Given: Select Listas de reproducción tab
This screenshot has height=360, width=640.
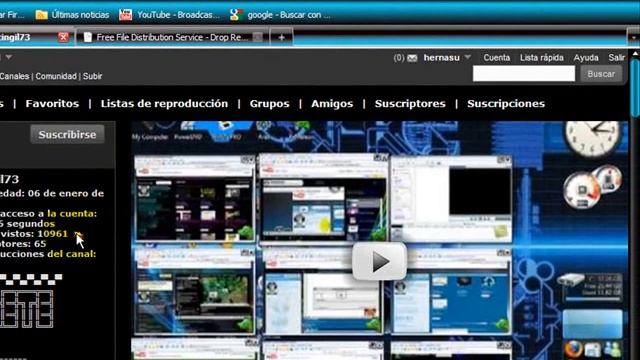Looking at the screenshot, I should (x=164, y=104).
